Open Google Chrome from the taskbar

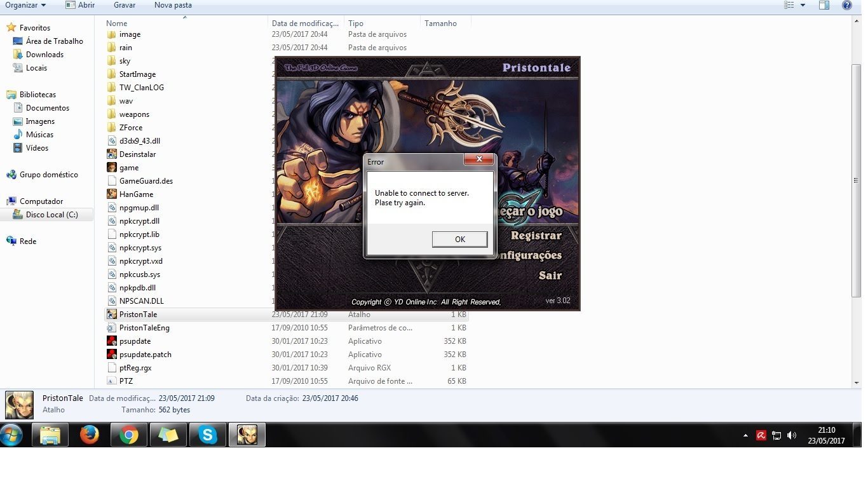point(129,435)
